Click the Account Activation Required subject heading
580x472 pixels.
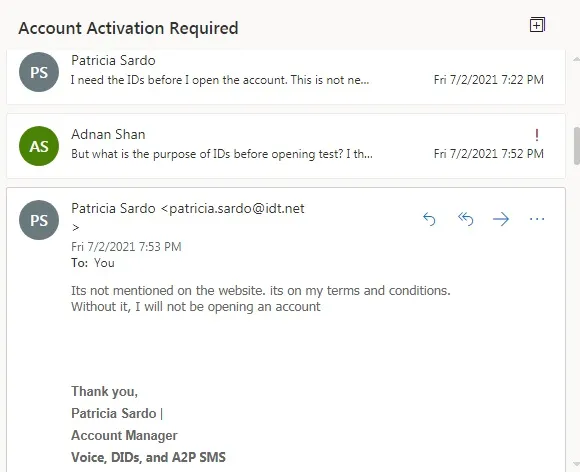point(128,28)
